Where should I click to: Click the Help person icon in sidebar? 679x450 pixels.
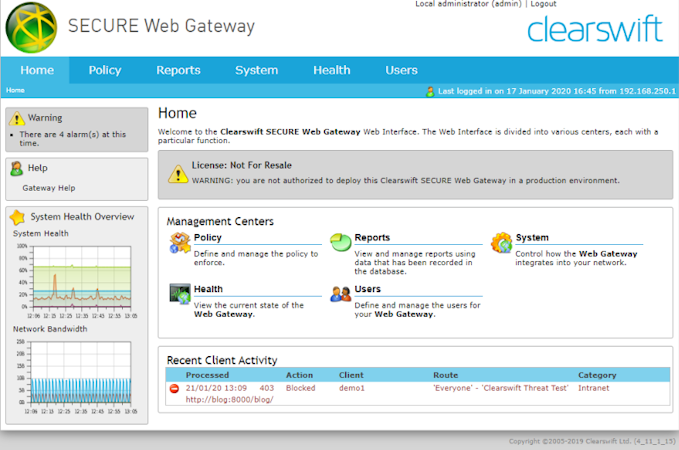pyautogui.click(x=16, y=168)
